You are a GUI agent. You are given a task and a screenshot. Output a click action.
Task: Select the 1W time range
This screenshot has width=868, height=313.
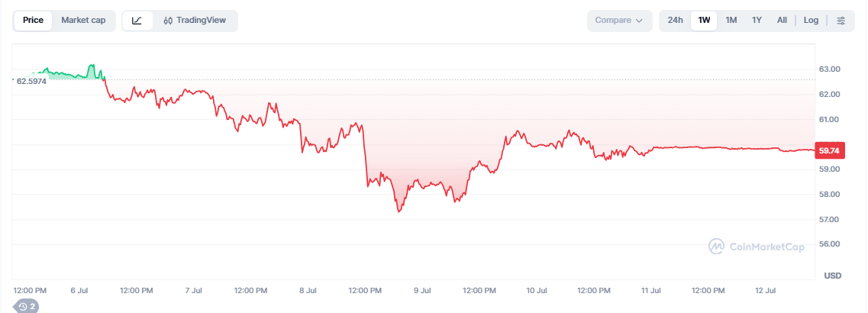point(704,21)
